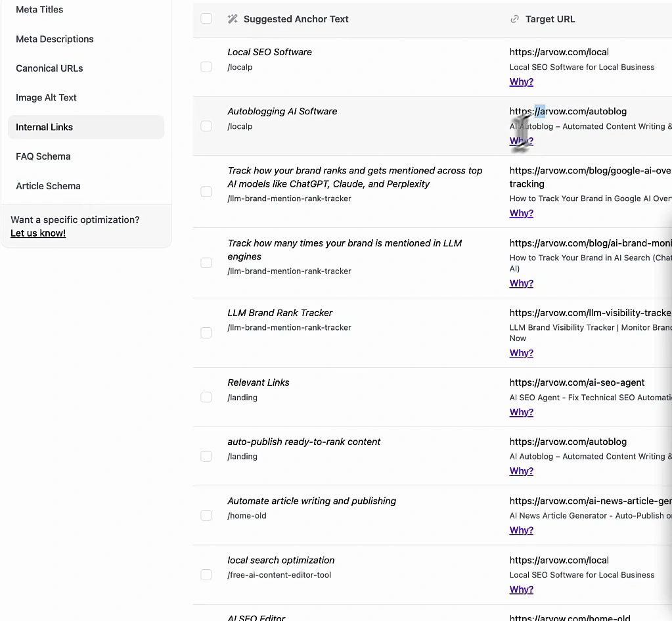Open Meta Descriptions in the sidebar
The width and height of the screenshot is (672, 621).
[x=55, y=39]
